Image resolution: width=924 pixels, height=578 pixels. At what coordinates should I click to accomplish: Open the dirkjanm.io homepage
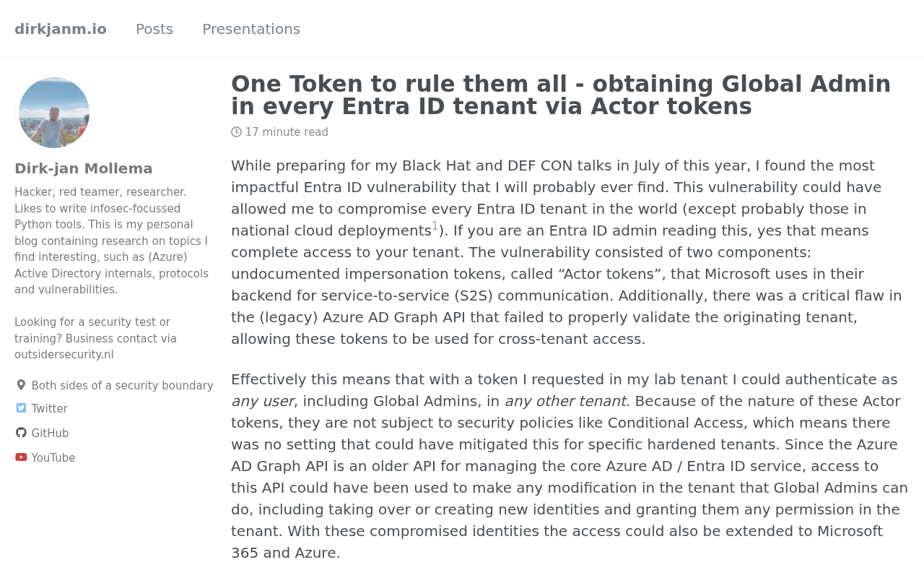click(61, 27)
